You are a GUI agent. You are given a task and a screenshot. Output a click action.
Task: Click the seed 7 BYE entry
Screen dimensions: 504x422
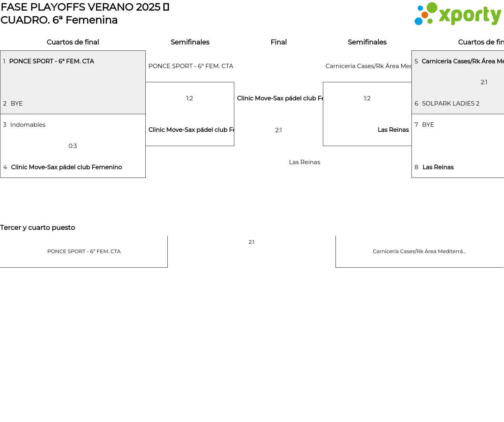click(428, 125)
